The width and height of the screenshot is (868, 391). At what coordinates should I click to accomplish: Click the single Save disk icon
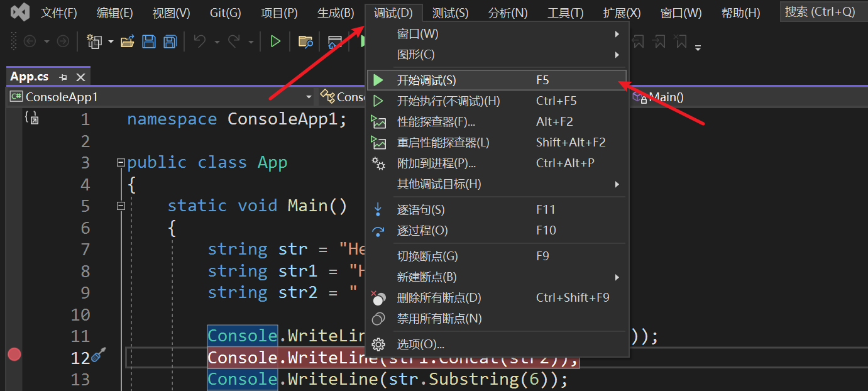(149, 42)
